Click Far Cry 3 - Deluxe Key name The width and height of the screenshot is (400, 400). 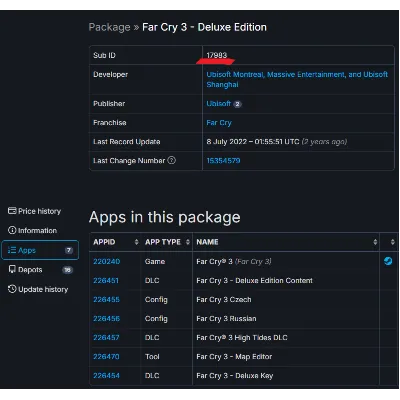[x=235, y=375]
